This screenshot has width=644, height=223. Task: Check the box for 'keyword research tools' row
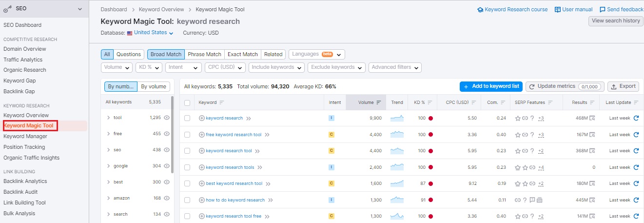[x=187, y=167]
